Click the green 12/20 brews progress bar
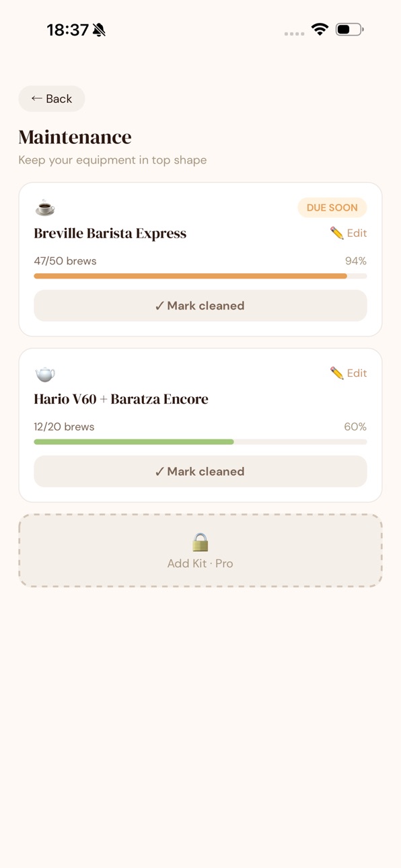Image resolution: width=401 pixels, height=868 pixels. click(200, 442)
